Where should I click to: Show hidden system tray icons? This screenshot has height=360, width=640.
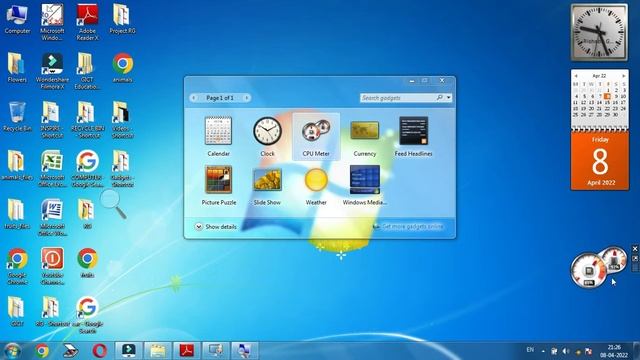point(543,351)
